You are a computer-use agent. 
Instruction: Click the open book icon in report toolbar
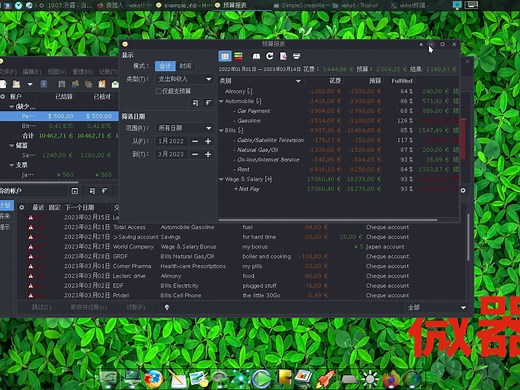pos(256,56)
